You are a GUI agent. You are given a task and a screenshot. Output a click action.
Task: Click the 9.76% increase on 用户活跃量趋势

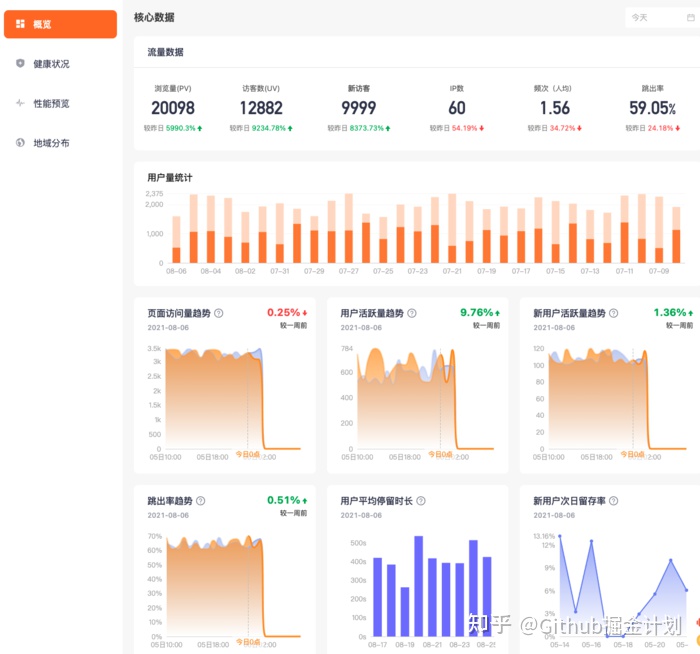pyautogui.click(x=480, y=312)
